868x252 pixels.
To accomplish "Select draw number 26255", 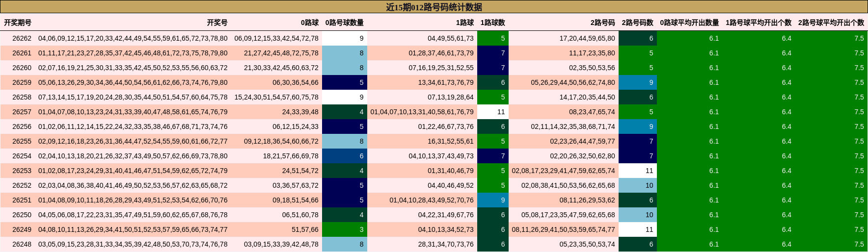I will [22, 141].
